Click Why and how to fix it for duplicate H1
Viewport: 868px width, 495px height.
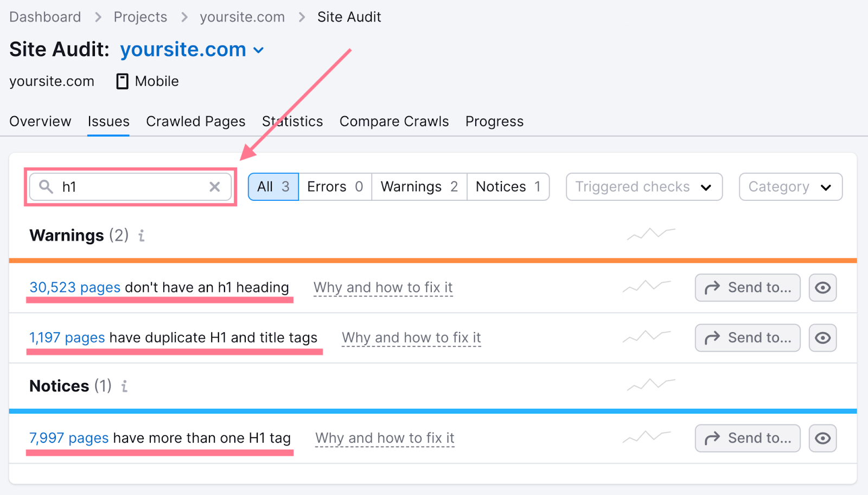411,337
